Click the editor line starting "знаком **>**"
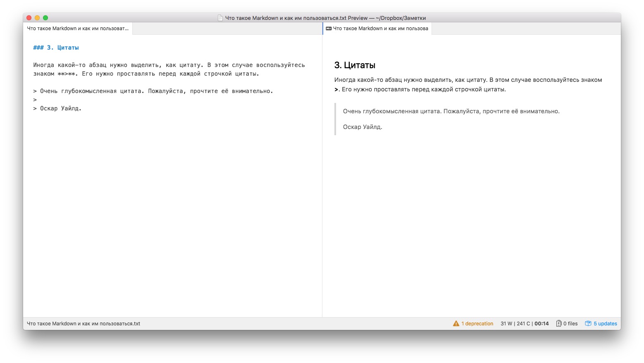 coord(146,74)
